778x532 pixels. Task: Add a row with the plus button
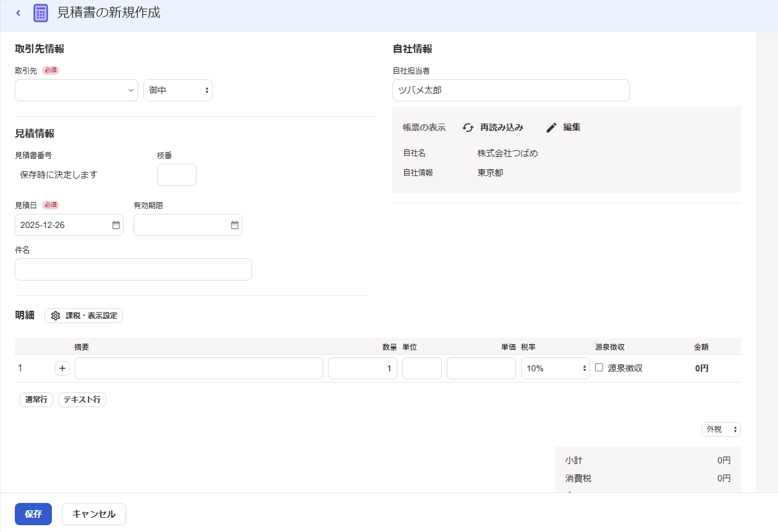click(62, 368)
